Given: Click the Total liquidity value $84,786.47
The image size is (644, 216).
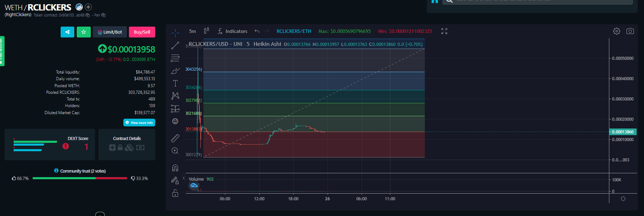Looking at the screenshot, I should [x=145, y=71].
